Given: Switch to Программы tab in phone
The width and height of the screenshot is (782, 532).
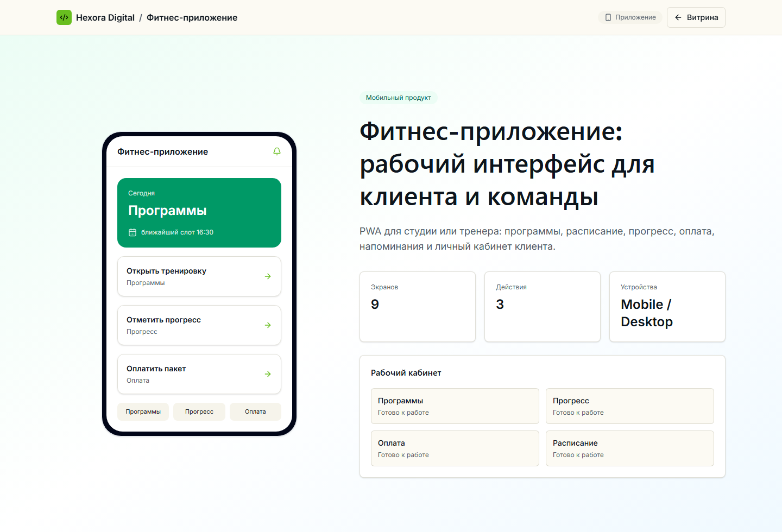Looking at the screenshot, I should [143, 411].
